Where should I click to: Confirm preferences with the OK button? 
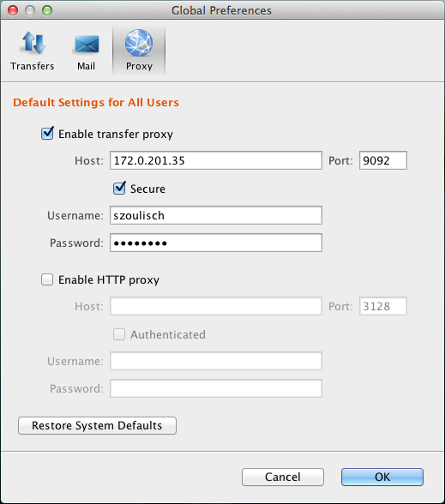coord(382,477)
